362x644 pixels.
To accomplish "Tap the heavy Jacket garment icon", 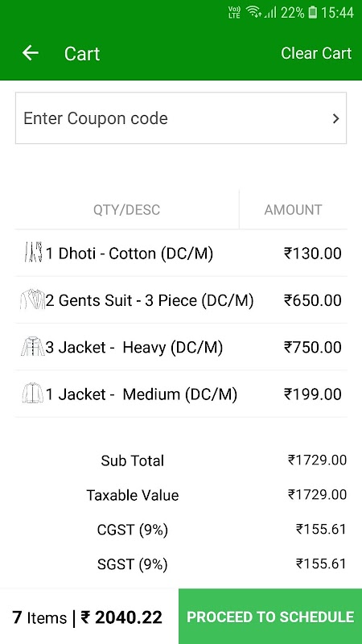I will 32,346.
